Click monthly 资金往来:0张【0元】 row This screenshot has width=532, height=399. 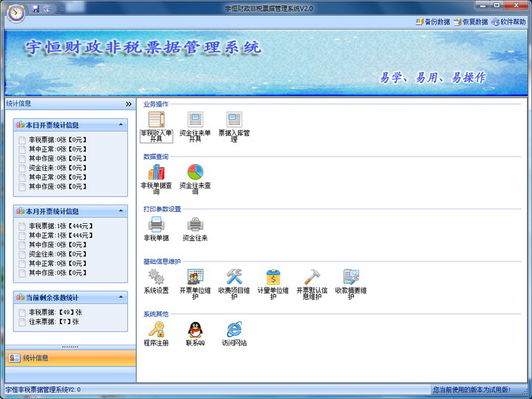click(53, 253)
